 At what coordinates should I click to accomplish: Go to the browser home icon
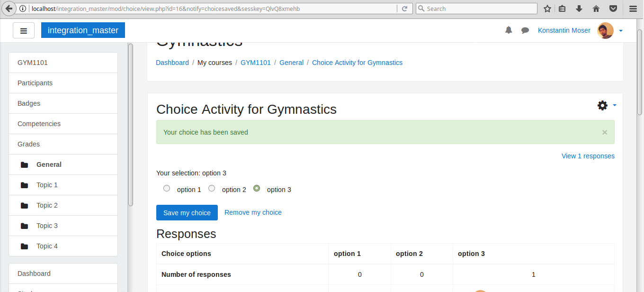596,9
